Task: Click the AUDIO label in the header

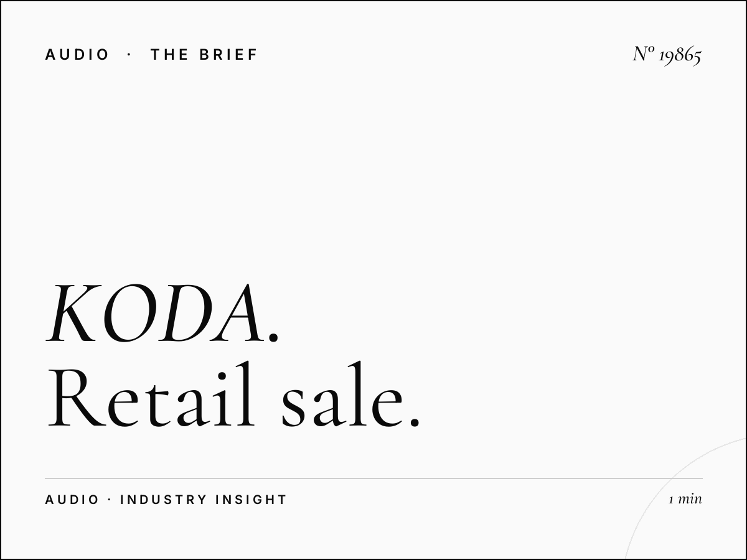Action: click(x=77, y=55)
